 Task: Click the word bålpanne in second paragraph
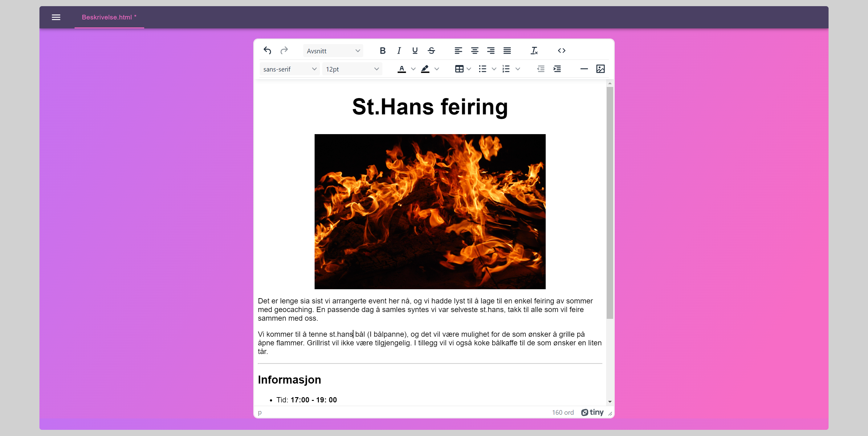pyautogui.click(x=389, y=334)
